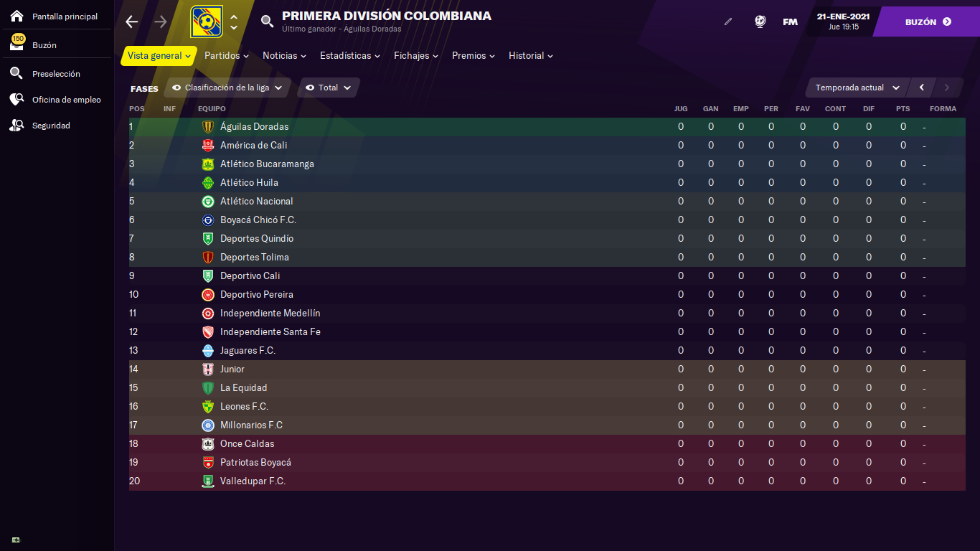980x551 pixels.
Task: Click the FM menu logo
Action: (790, 22)
